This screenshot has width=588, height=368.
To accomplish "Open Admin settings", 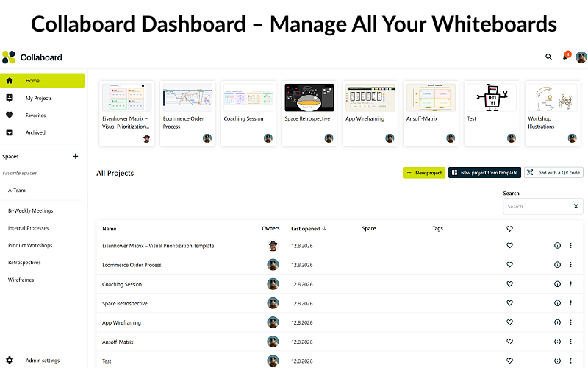I will [43, 361].
